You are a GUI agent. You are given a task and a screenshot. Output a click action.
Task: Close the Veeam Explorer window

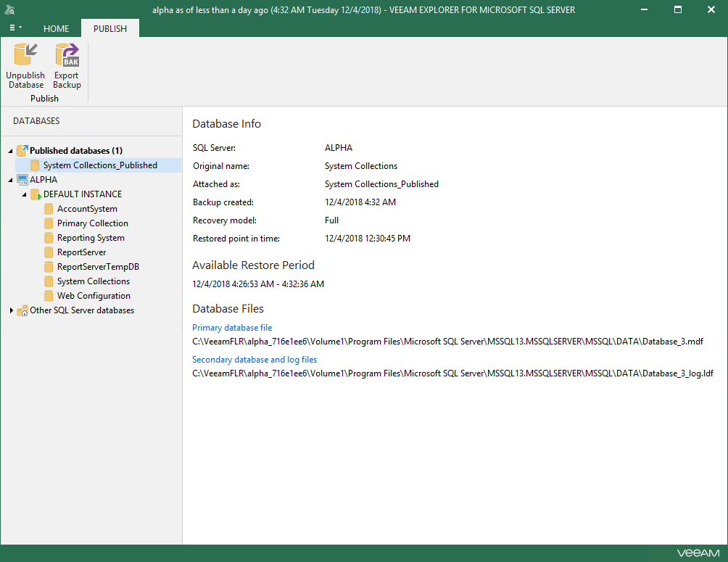[x=711, y=9]
